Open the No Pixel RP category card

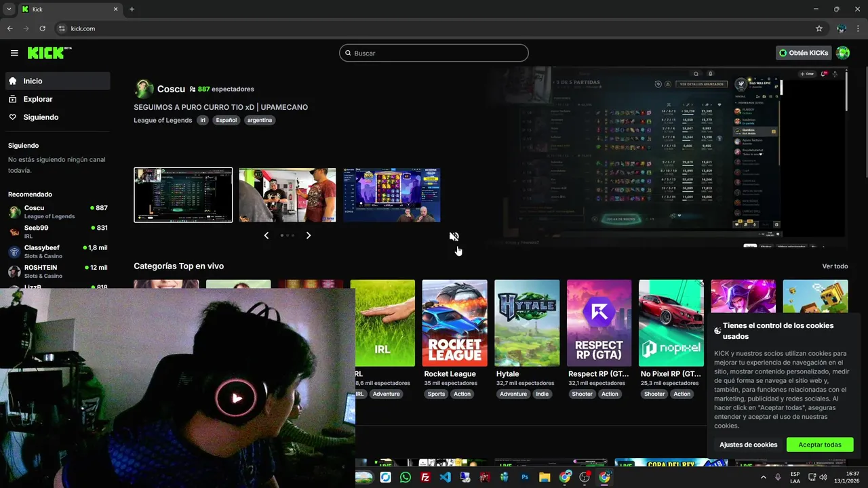point(671,323)
